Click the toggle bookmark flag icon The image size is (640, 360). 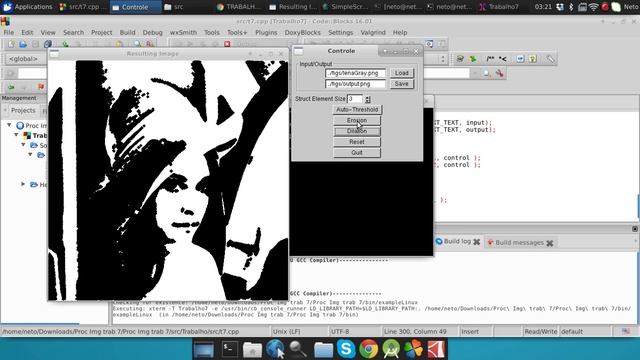(40, 87)
